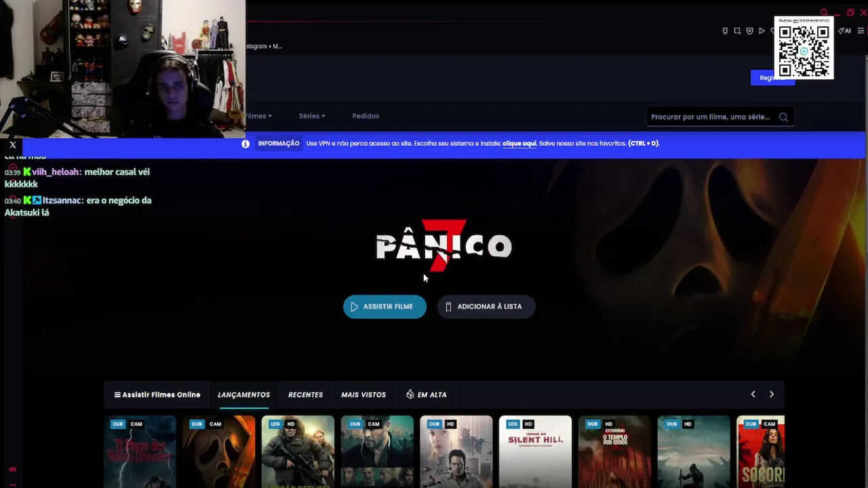Switch to the Mais Vistos tab
This screenshot has width=868, height=488.
[x=363, y=394]
